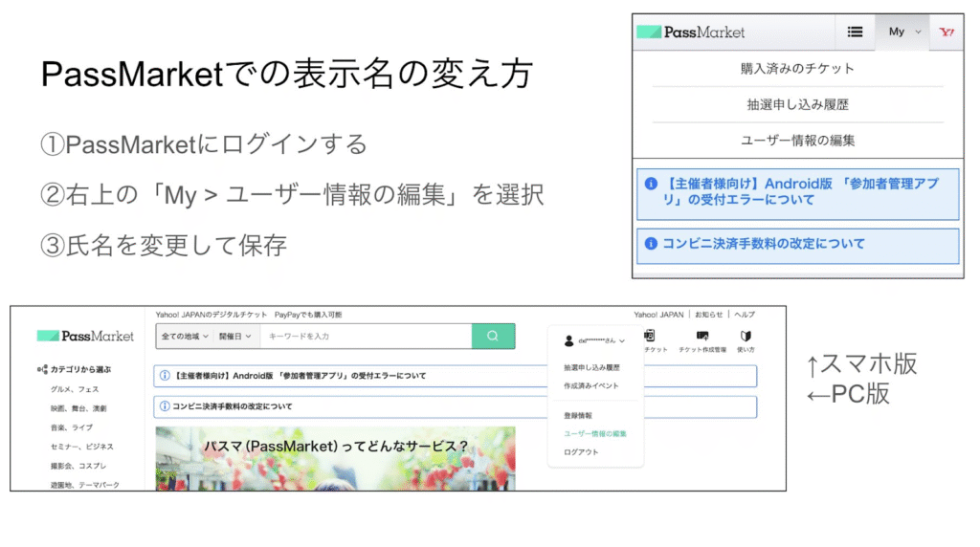Open the パスマ service introduction banner

click(335, 457)
